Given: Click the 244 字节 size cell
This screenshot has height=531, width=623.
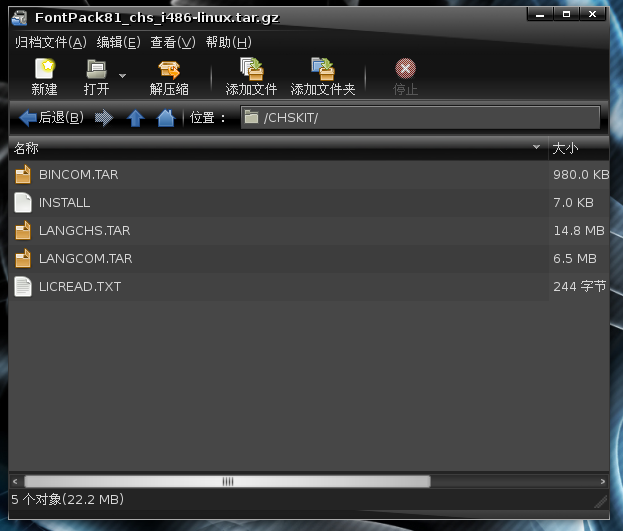Looking at the screenshot, I should tap(580, 287).
